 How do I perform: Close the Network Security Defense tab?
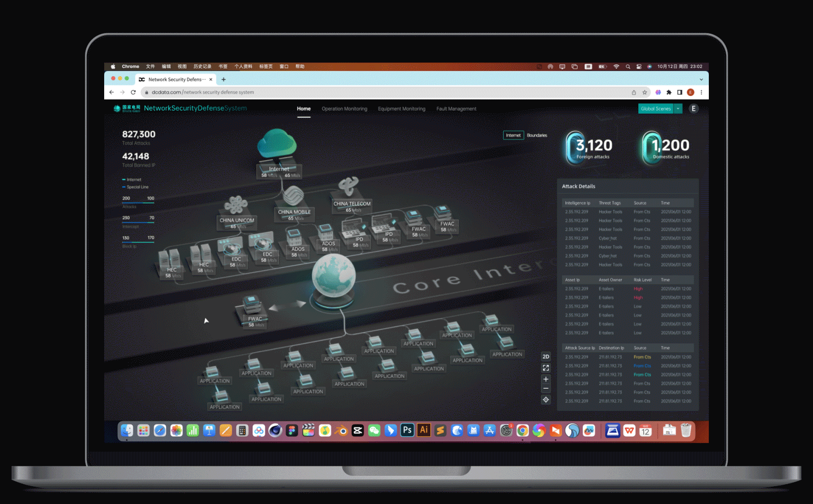pyautogui.click(x=210, y=79)
